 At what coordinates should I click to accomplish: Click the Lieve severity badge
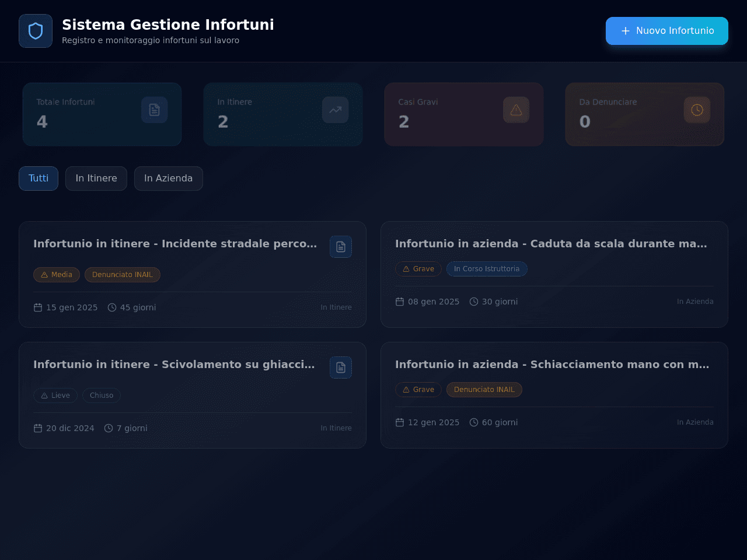(55, 395)
